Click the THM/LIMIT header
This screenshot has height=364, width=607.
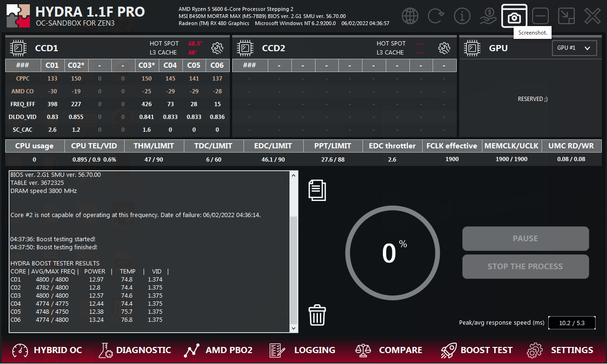coord(154,146)
